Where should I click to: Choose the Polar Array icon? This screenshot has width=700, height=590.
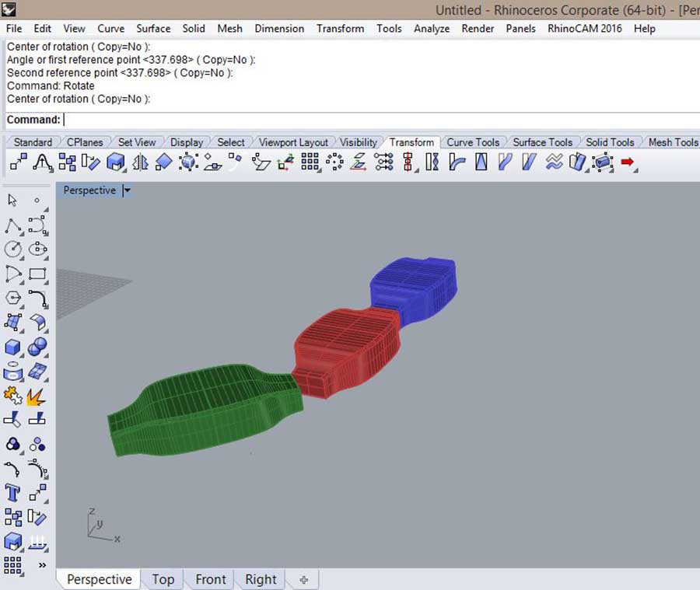pyautogui.click(x=334, y=162)
